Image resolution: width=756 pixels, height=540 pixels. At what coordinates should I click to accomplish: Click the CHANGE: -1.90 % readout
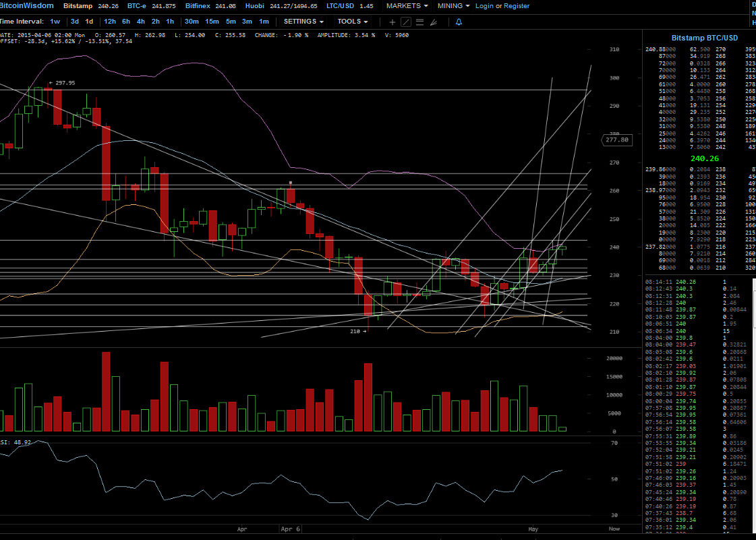[281, 35]
